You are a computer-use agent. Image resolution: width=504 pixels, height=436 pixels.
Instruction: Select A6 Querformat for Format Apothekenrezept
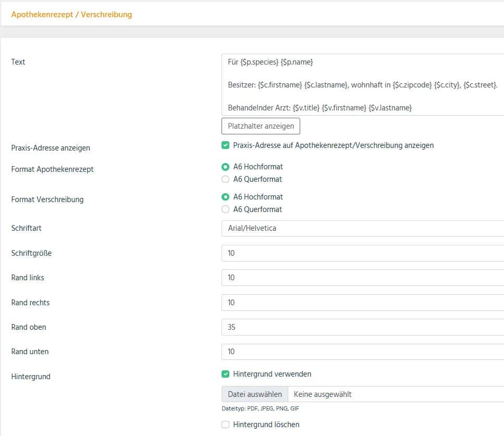point(225,179)
